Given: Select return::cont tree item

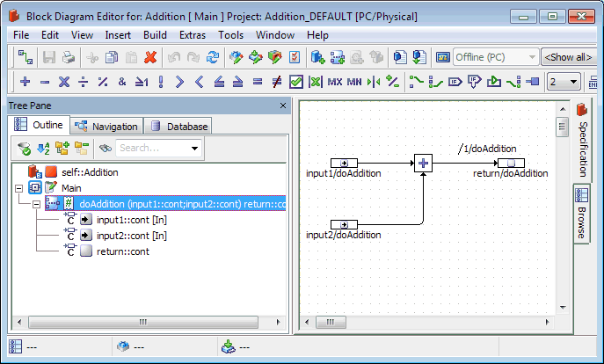Looking at the screenshot, I should click(x=123, y=251).
